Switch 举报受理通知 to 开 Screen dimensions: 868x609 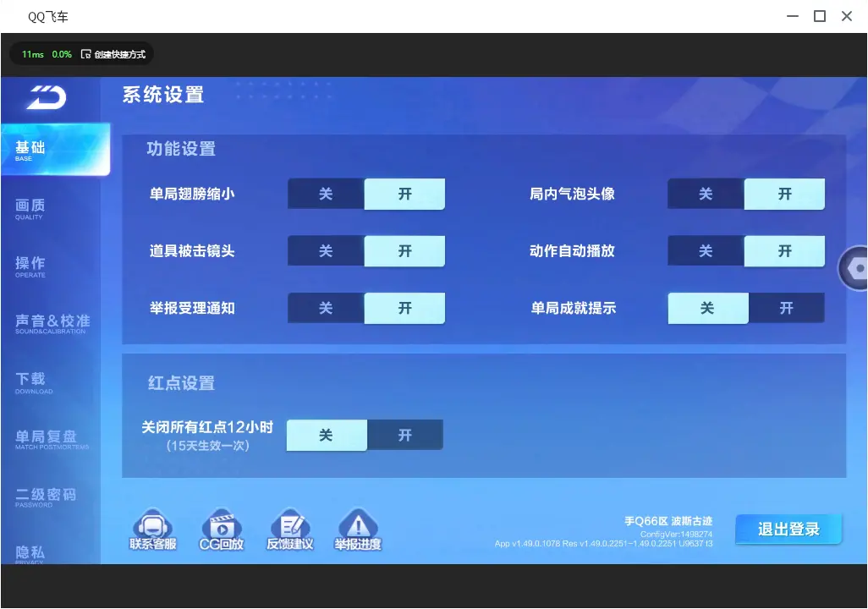(x=404, y=308)
